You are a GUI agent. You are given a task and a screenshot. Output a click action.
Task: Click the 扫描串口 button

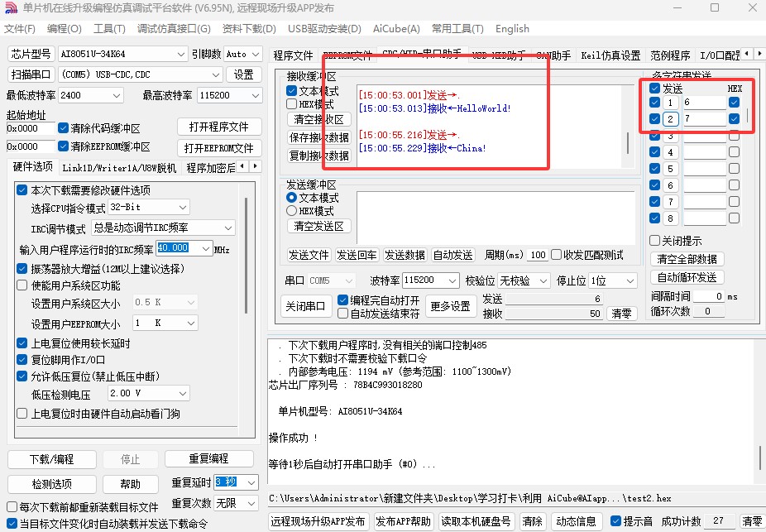[31, 74]
